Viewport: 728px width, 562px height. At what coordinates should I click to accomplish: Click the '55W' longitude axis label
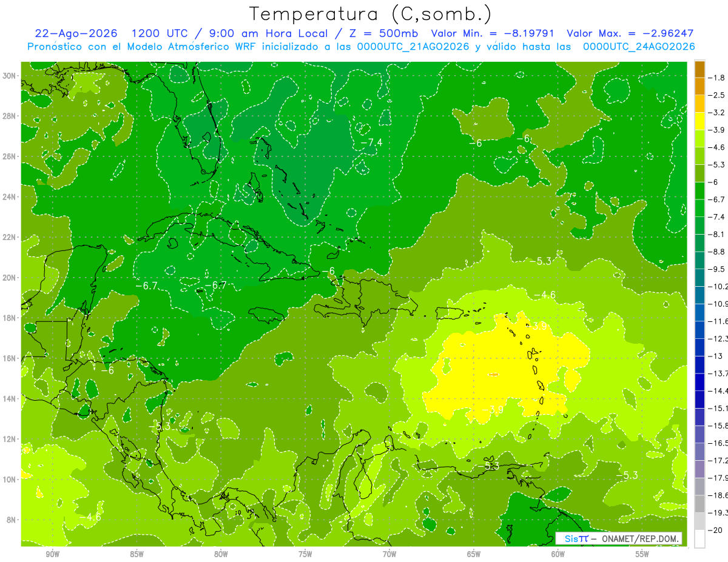click(x=642, y=554)
